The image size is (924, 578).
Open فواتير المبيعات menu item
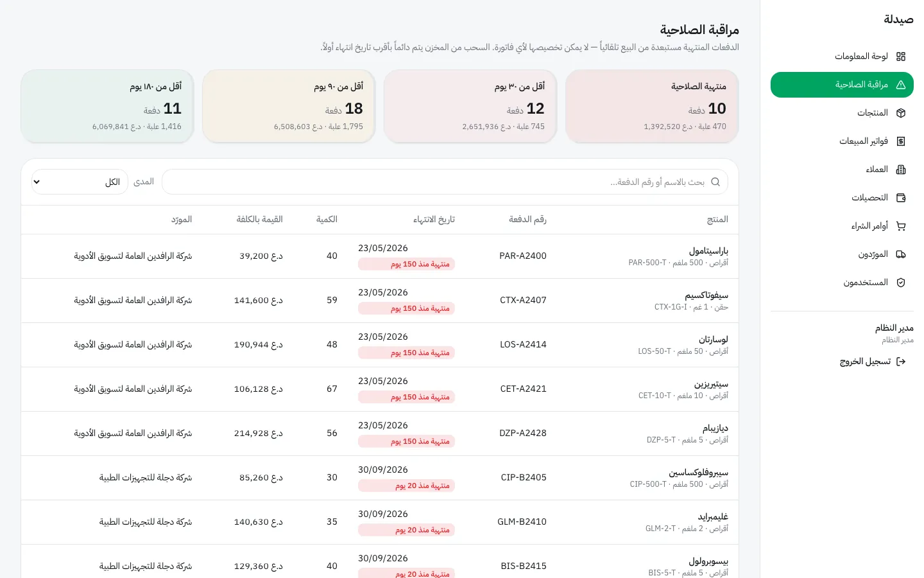[x=842, y=141]
